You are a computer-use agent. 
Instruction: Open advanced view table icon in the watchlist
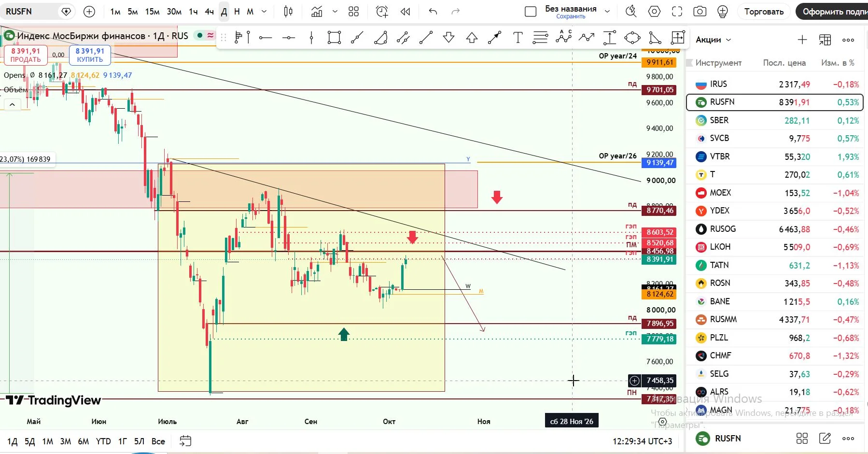point(825,40)
